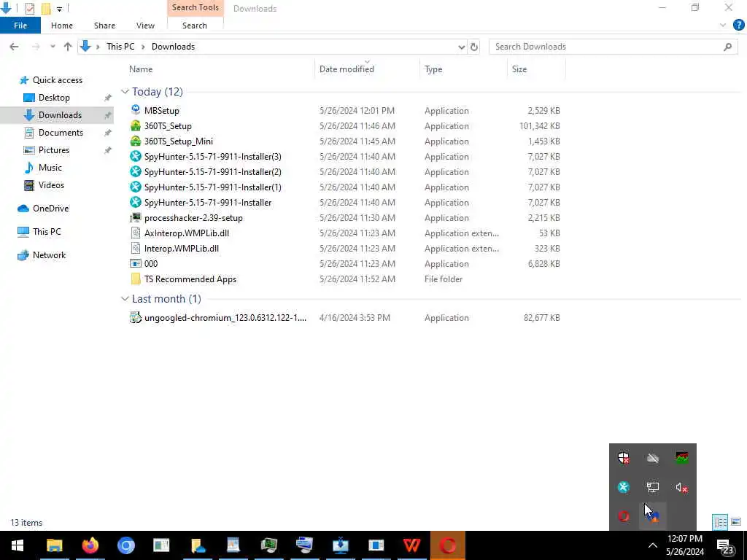747x560 pixels.
Task: Switch to large thumbnails view layout
Action: pos(736,522)
